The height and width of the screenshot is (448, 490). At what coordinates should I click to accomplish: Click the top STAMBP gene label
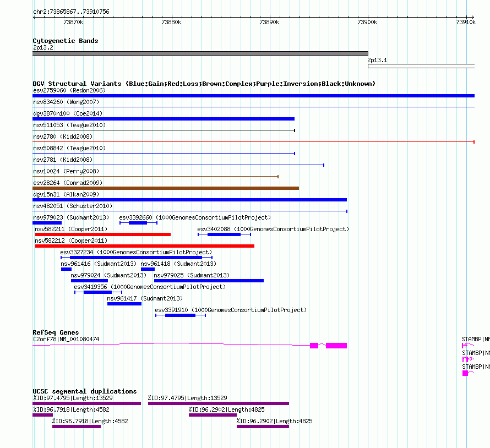[x=475, y=339]
